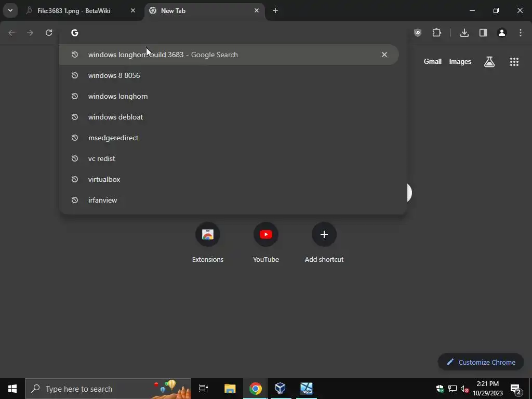Viewport: 532px width, 399px height.
Task: Open File Explorer from the taskbar
Action: 230,389
